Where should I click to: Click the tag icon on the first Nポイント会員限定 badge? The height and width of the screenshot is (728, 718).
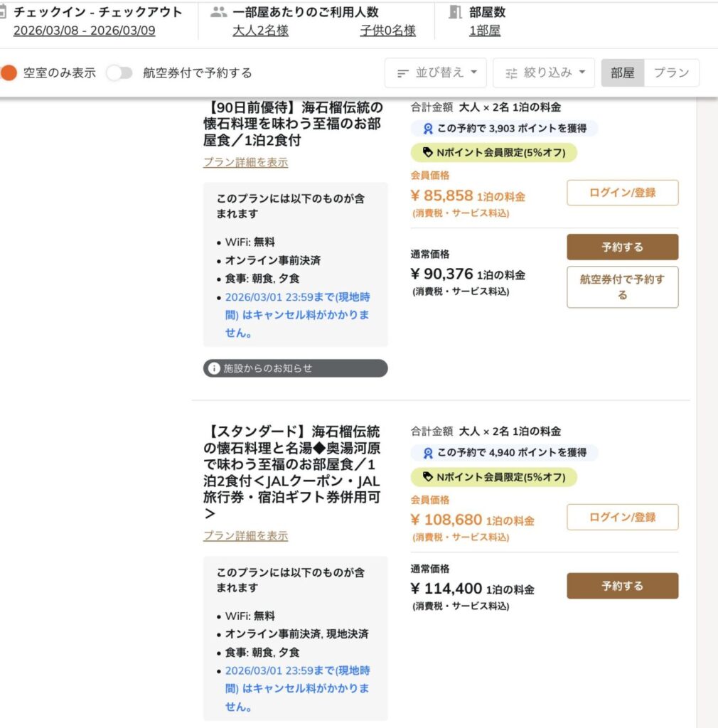coord(427,152)
